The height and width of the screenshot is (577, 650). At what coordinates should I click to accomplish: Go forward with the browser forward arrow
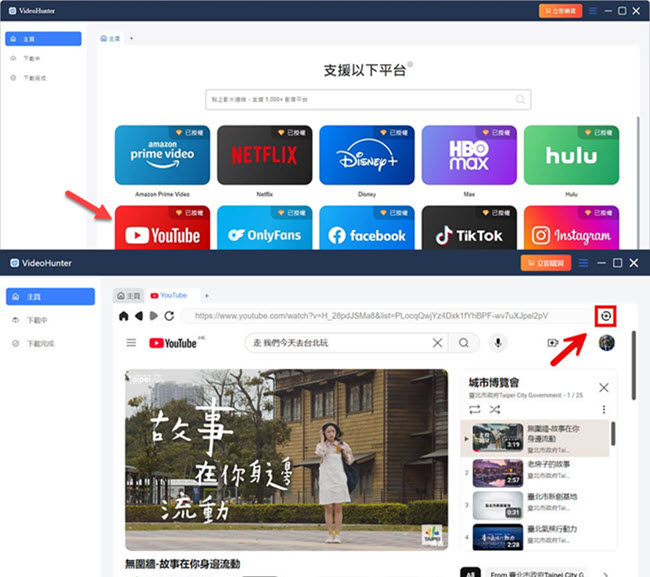click(x=154, y=316)
